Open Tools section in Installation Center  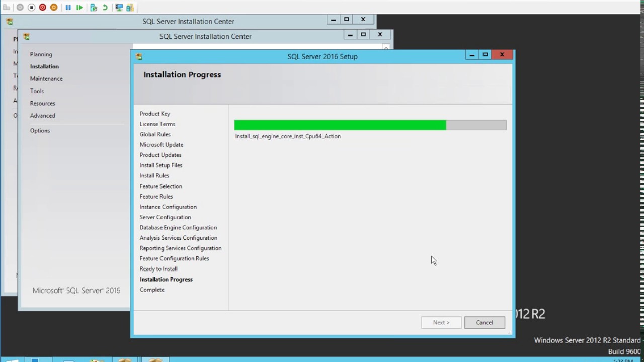[37, 91]
